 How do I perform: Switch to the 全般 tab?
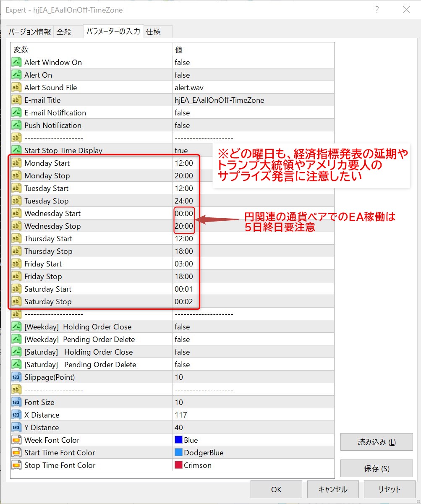click(64, 32)
